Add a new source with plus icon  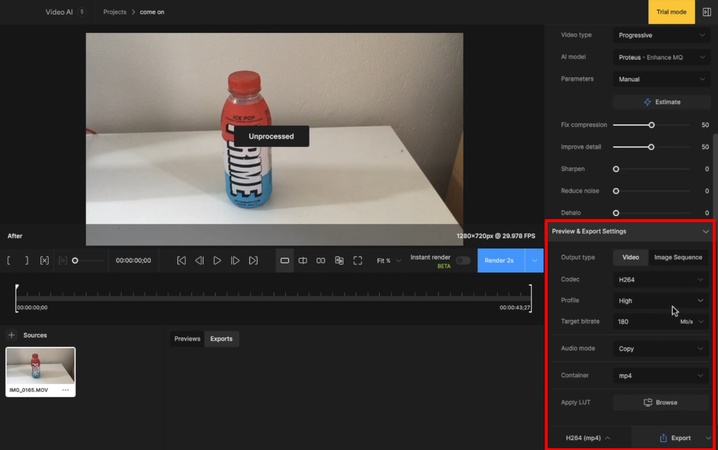(11, 335)
